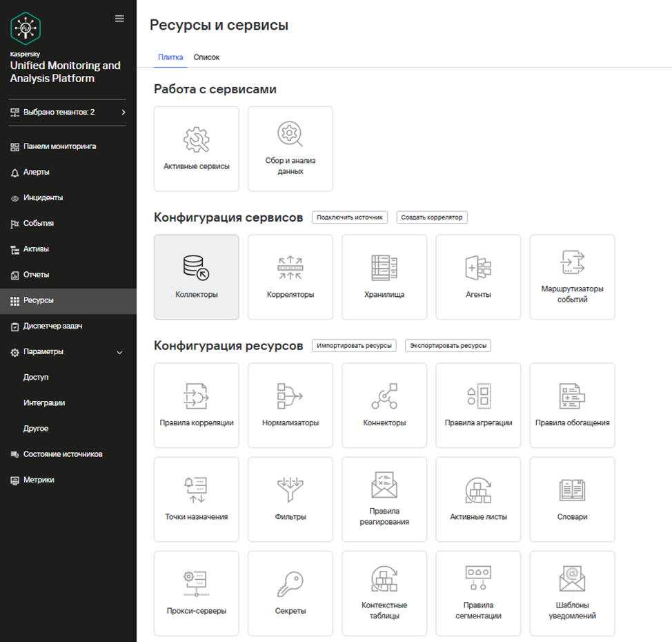Viewport: 672px width, 642px height.
Task: Open the Корреляторы configuration tile
Action: (290, 277)
